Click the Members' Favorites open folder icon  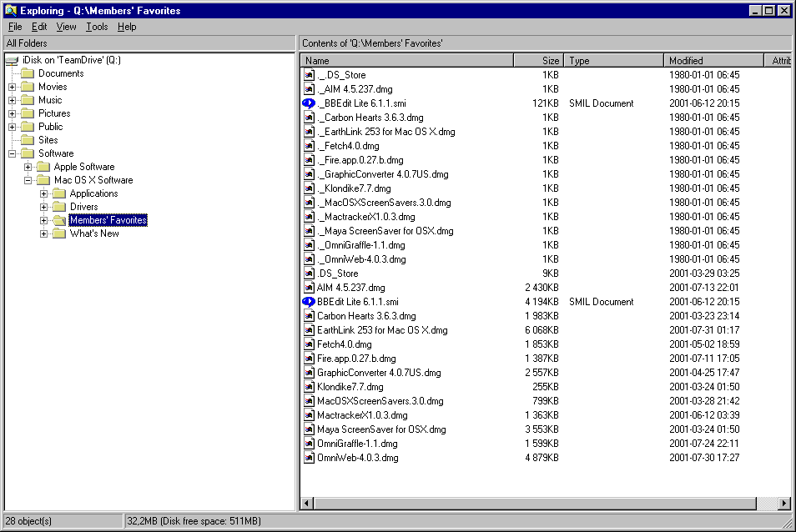(59, 220)
